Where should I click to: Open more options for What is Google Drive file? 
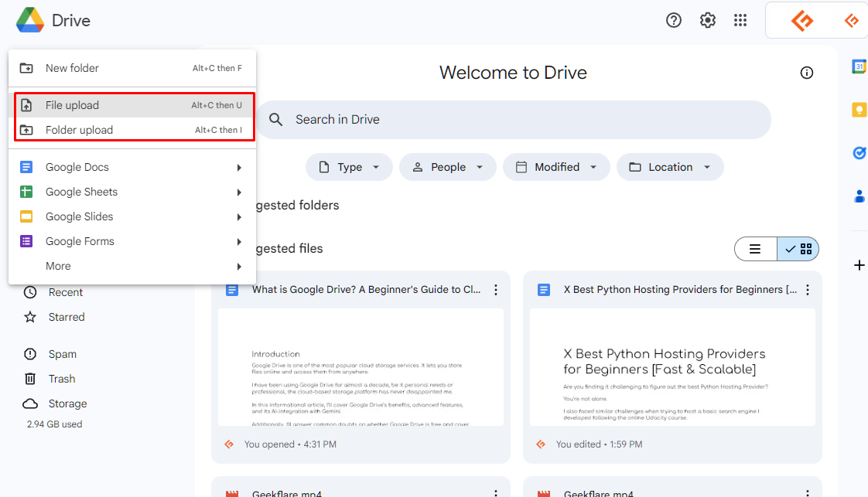pos(496,290)
